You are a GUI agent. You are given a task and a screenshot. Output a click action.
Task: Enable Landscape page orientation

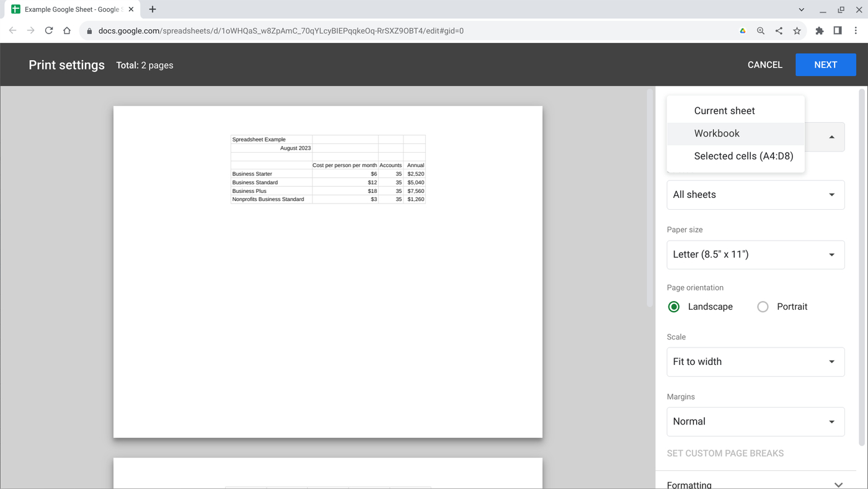click(x=673, y=306)
